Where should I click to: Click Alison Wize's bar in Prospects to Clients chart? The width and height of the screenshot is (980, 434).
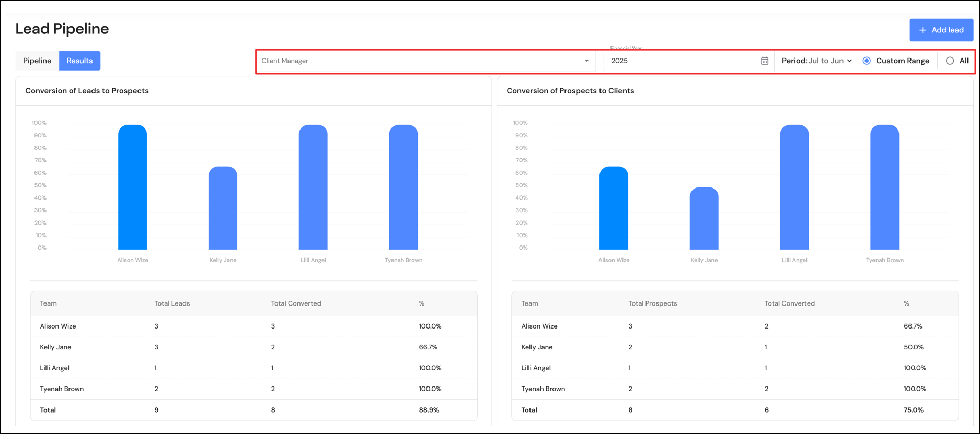coord(614,208)
